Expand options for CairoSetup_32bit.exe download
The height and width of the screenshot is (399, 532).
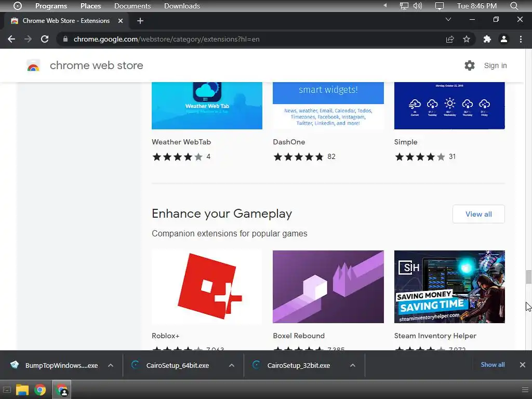click(x=353, y=365)
